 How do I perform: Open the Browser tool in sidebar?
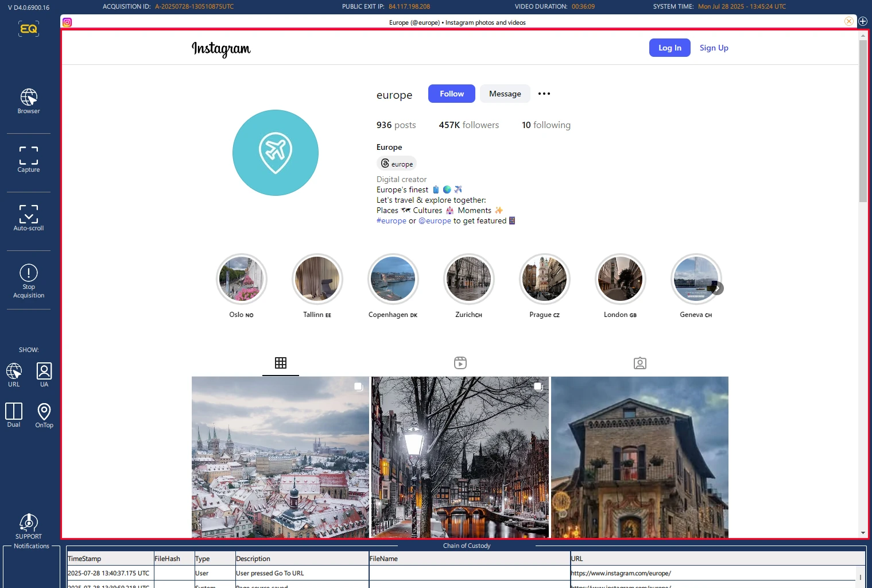coord(29,101)
